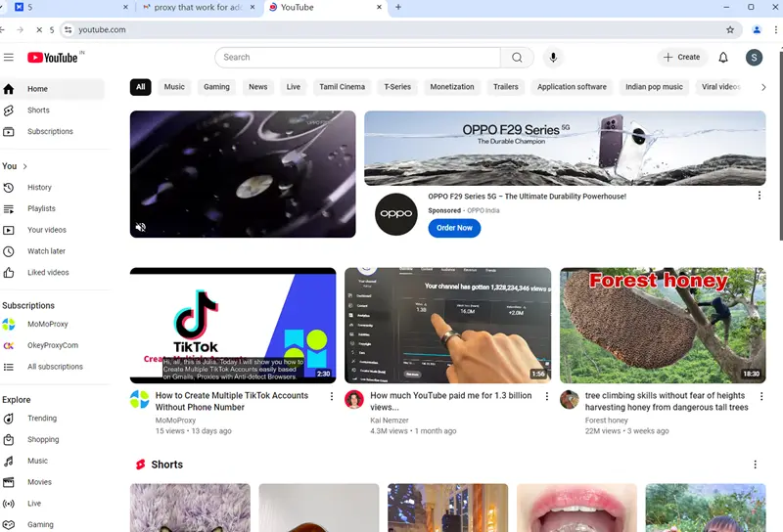This screenshot has width=783, height=532.
Task: Click the search magnifier button
Action: tap(517, 58)
